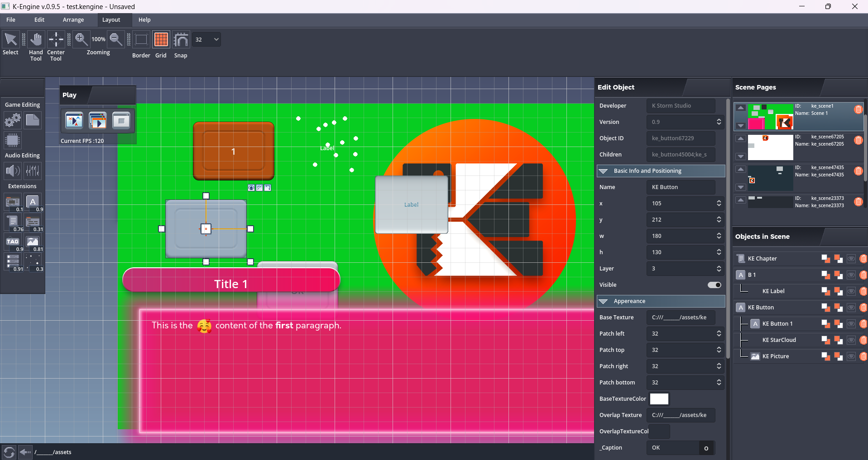
Task: Delete Scene 1 with its trash icon
Action: pyautogui.click(x=858, y=109)
